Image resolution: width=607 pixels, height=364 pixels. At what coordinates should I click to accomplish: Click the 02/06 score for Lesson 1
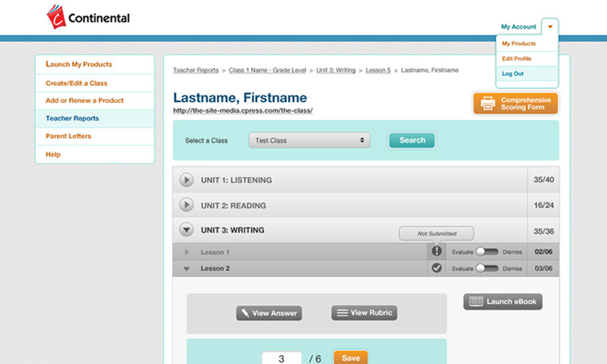click(544, 252)
